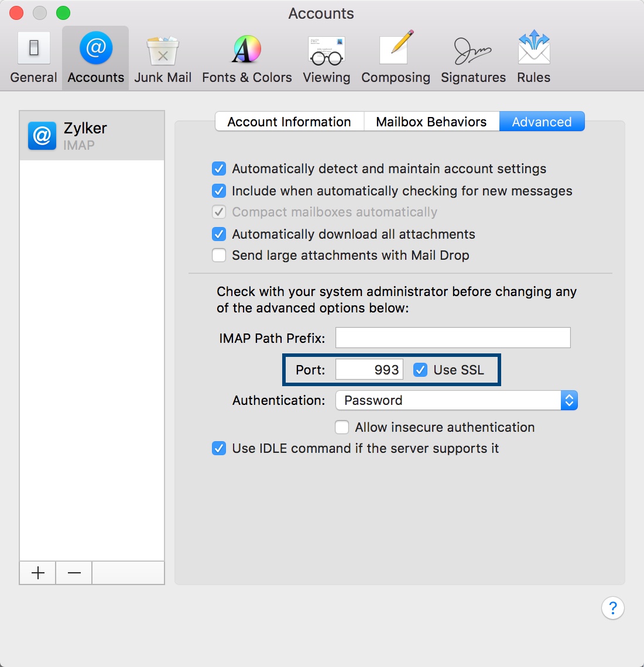644x667 pixels.
Task: Open the Composing settings pane
Action: pos(396,56)
